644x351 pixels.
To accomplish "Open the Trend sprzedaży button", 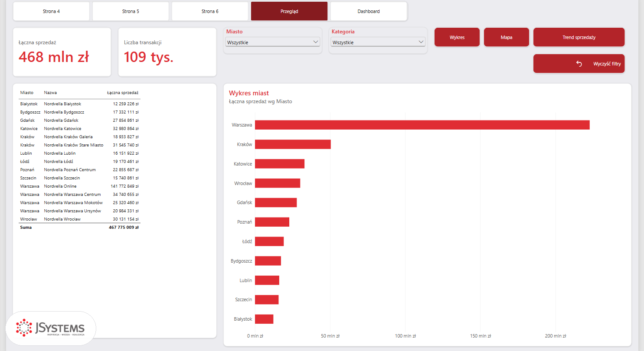I will (x=579, y=37).
